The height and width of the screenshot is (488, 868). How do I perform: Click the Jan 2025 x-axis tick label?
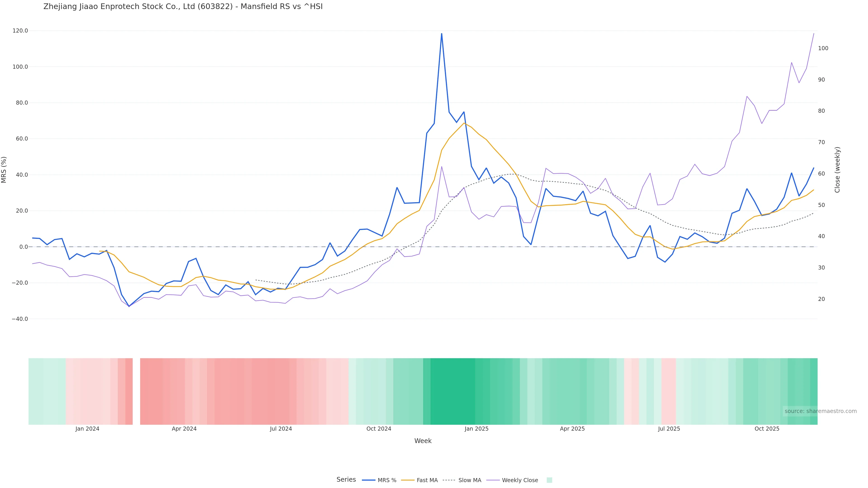tap(476, 429)
